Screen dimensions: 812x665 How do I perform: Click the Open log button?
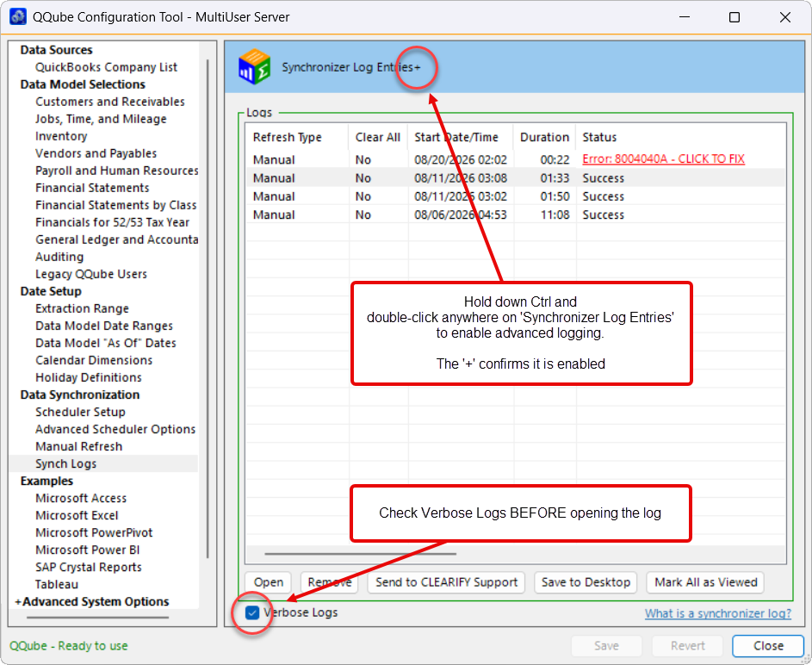pyautogui.click(x=269, y=582)
